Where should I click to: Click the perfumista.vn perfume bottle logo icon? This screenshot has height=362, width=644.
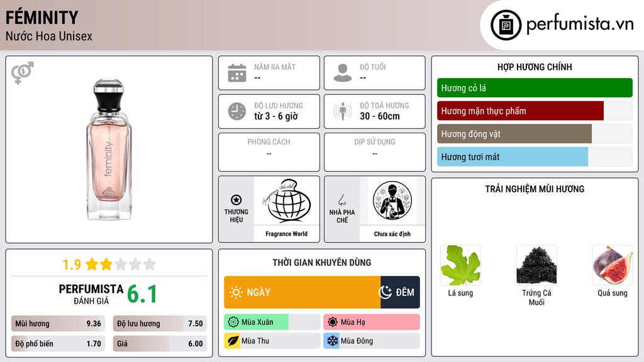point(506,25)
